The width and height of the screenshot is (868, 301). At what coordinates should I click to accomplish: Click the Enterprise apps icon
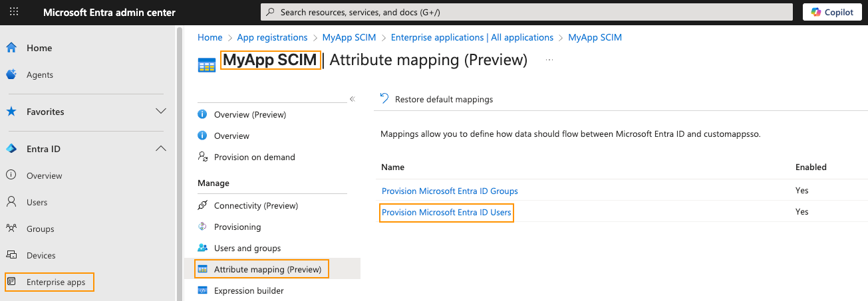point(11,282)
